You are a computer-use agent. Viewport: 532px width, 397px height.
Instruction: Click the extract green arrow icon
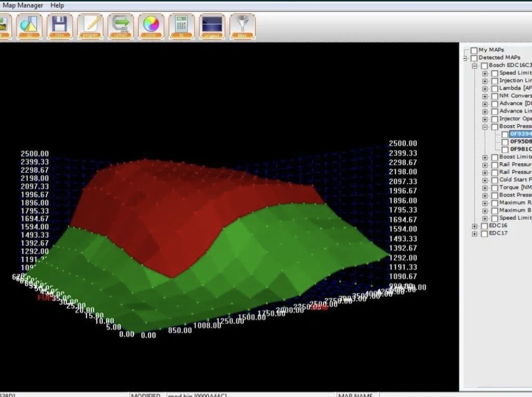[x=121, y=26]
